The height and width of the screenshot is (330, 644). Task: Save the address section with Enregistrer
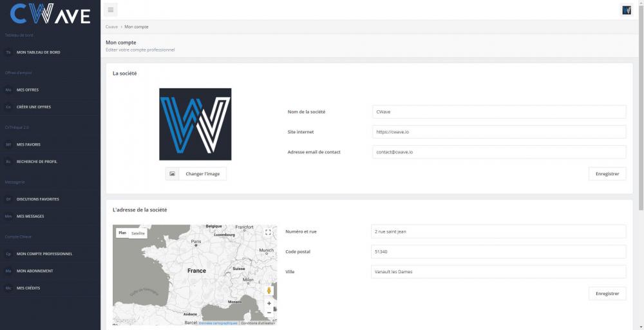coord(607,293)
